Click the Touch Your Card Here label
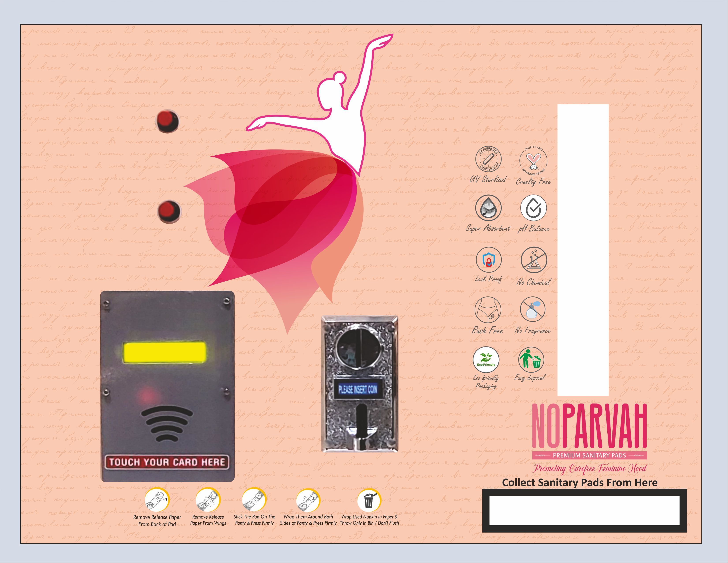 coord(167,462)
